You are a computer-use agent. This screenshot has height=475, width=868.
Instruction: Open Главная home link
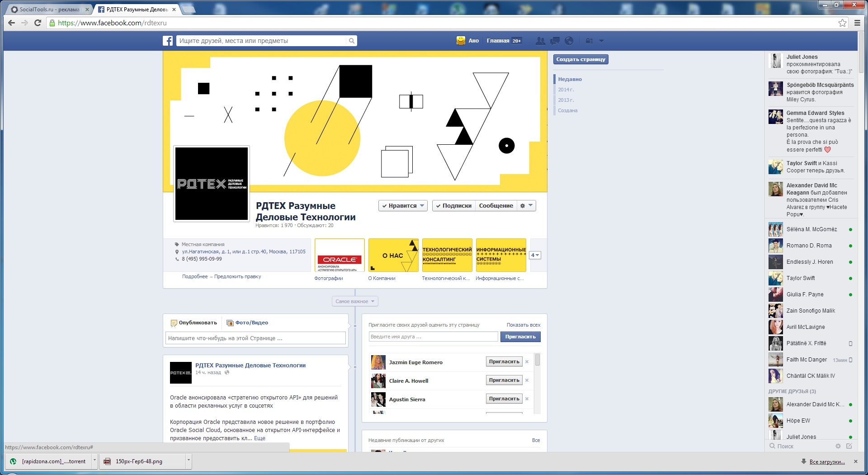[498, 41]
